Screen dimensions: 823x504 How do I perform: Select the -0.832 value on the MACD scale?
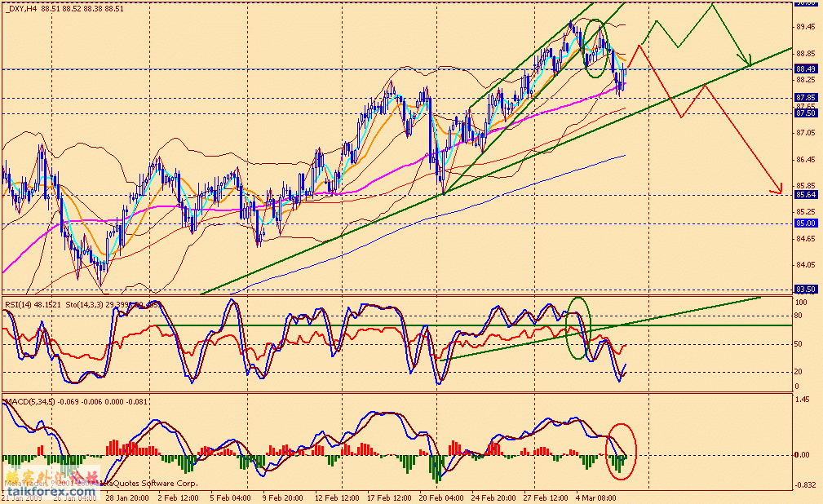[806, 484]
